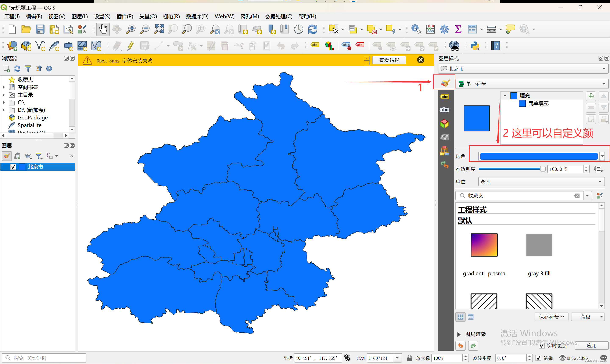
Task: Expand the 图层渲染 section
Action: click(459, 334)
